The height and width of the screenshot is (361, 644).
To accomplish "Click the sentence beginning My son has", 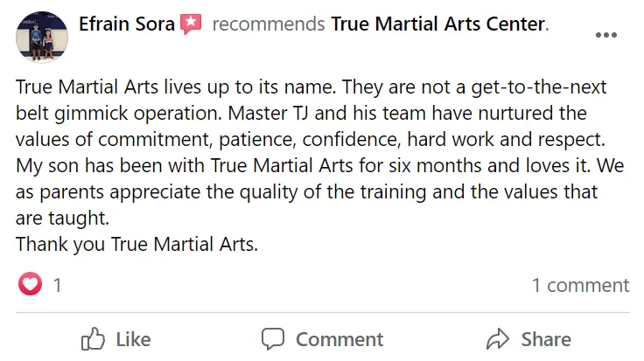I will [x=304, y=166].
